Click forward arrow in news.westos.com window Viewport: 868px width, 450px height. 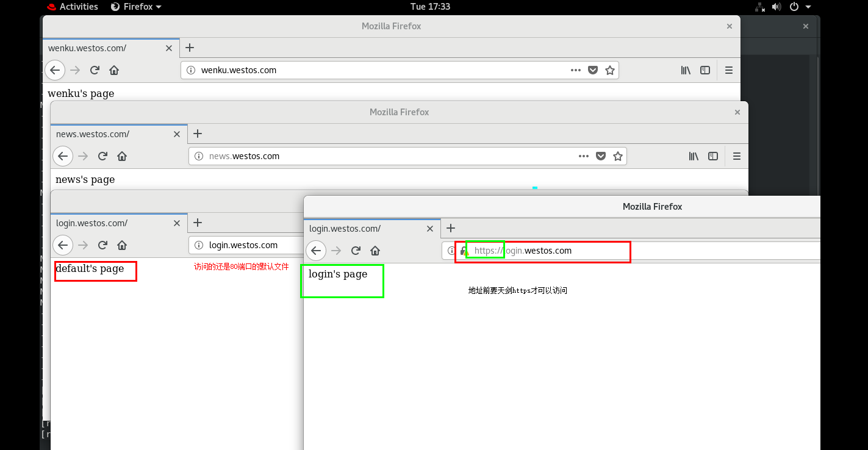point(83,156)
